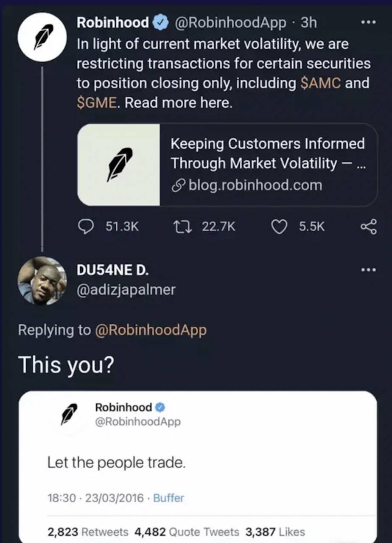The image size is (392, 543).
Task: Click the 51.3K replies count
Action: pos(122,227)
